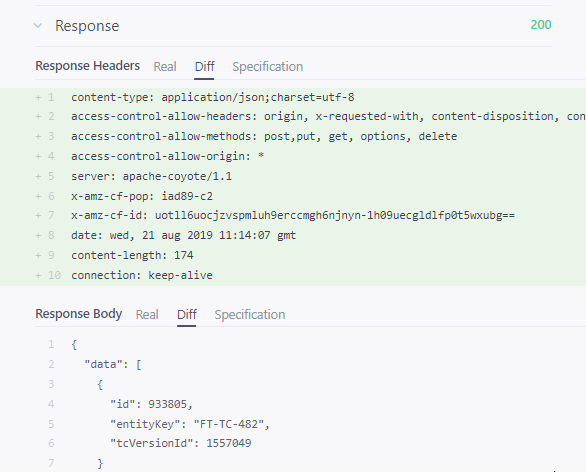This screenshot has width=586, height=472.
Task: Click the Response Body label
Action: click(78, 314)
